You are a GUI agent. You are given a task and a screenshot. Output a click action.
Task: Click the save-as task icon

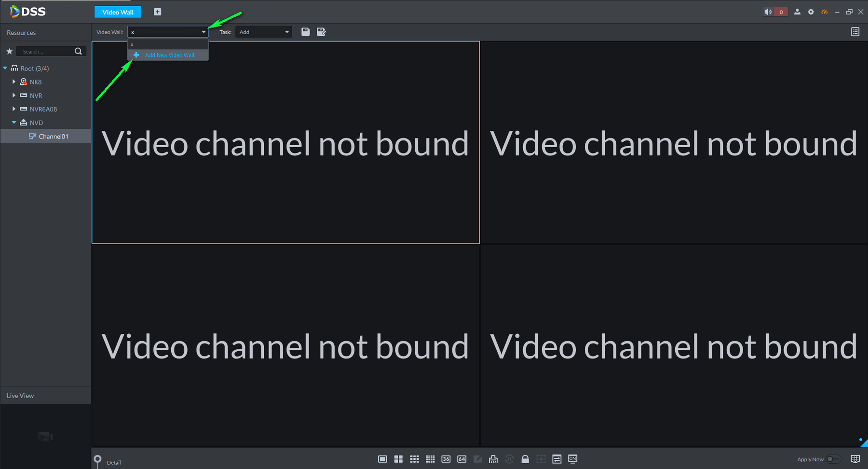point(321,32)
